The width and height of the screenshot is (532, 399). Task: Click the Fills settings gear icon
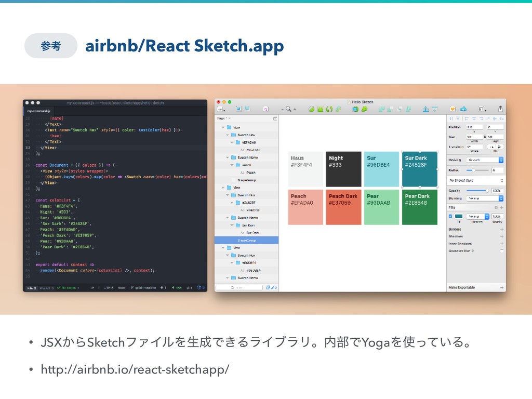(496, 207)
